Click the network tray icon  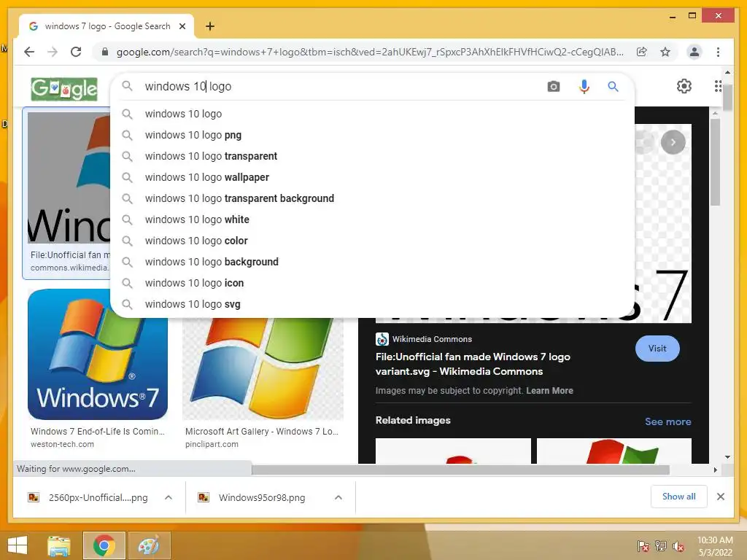pos(661,546)
